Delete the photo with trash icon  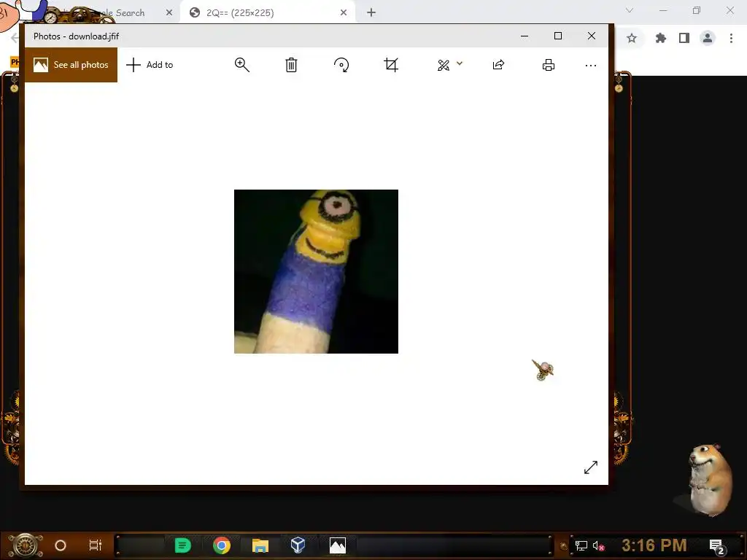pyautogui.click(x=291, y=65)
